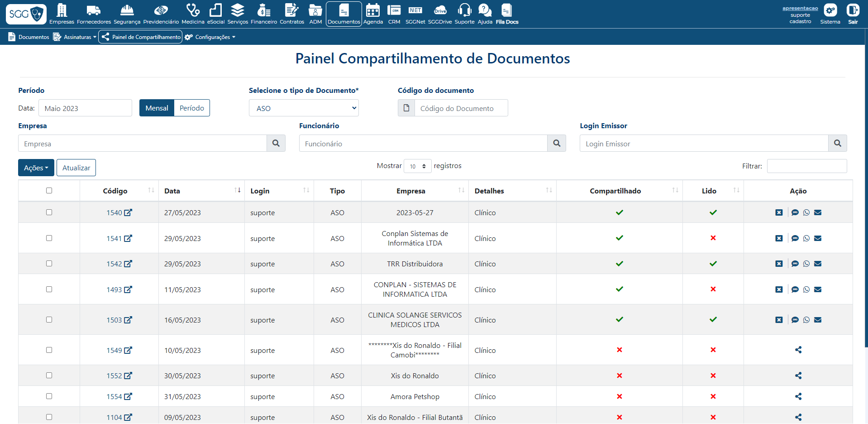Open the Mostrar registros count selector

tap(417, 166)
